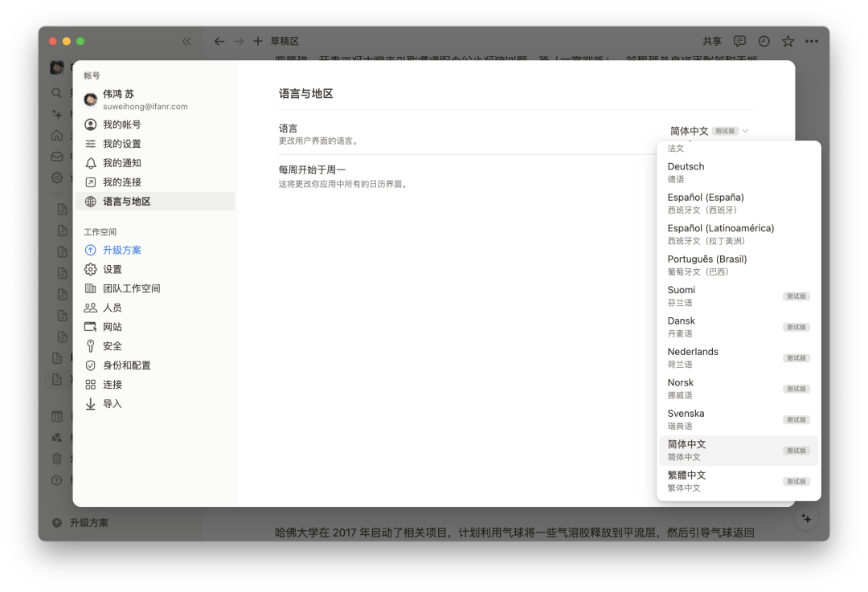Choose 繁體中文 in the language list

coord(739,481)
